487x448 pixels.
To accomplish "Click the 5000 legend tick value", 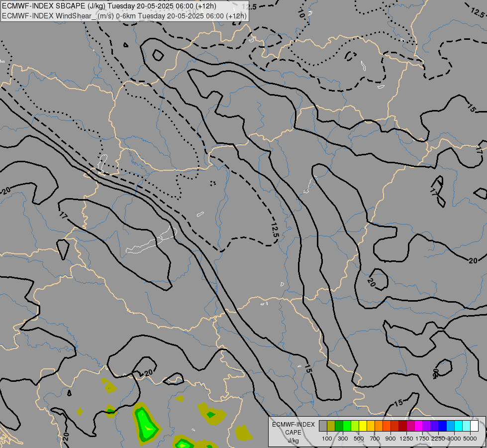I will coord(470,439).
